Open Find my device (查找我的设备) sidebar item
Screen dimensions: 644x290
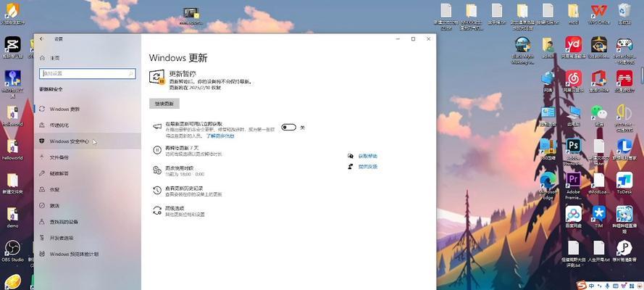pos(88,221)
